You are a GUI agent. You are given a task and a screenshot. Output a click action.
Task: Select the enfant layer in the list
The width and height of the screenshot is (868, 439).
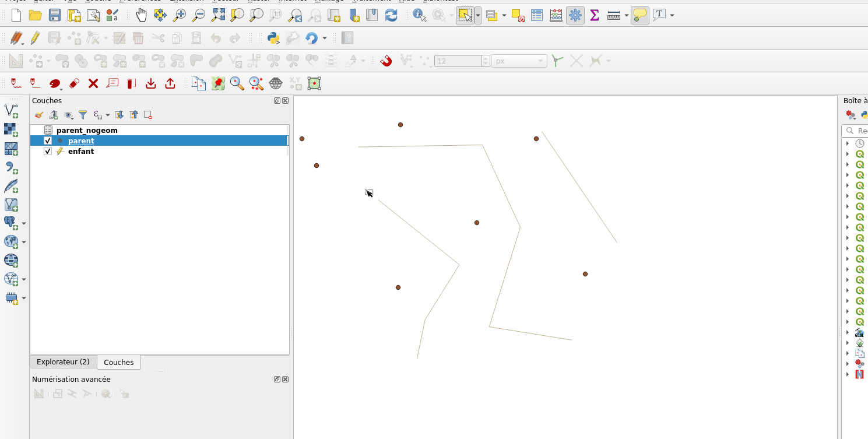click(x=80, y=151)
